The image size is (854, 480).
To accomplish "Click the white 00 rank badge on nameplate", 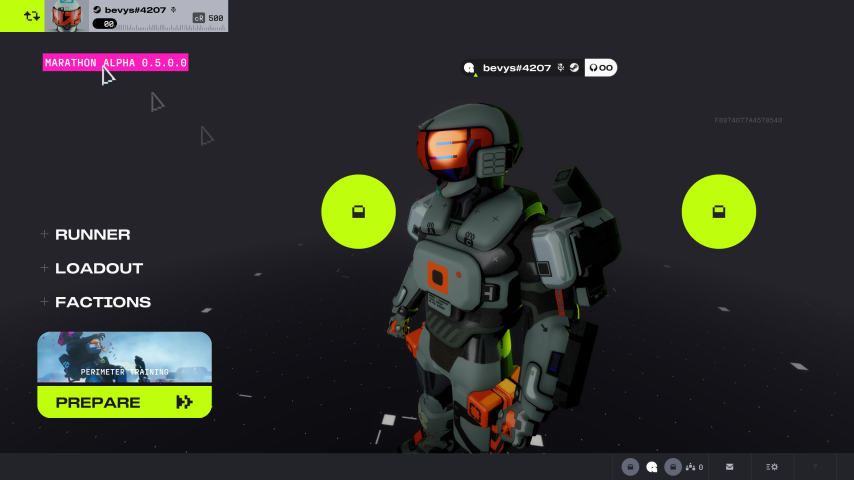I will click(601, 68).
